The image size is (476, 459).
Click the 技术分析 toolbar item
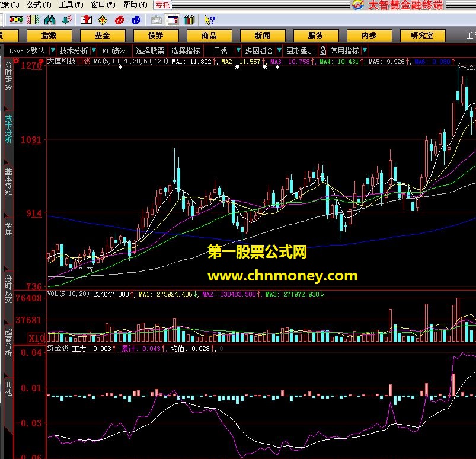point(74,51)
